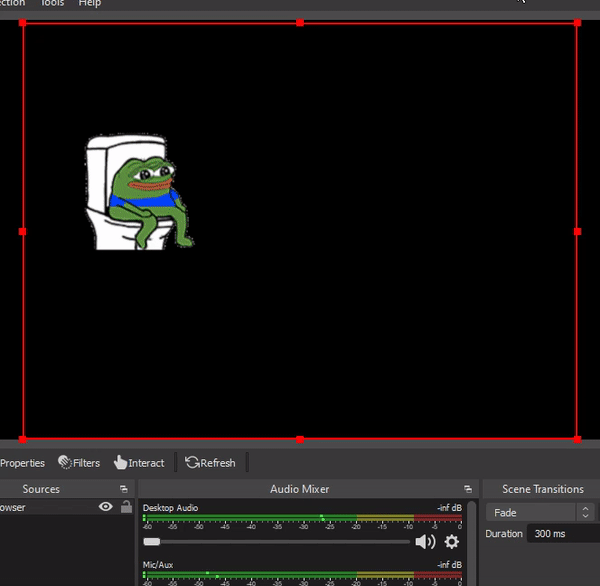Click the Mic/Aux channel label
Screen dimensions: 600x586
(x=158, y=565)
